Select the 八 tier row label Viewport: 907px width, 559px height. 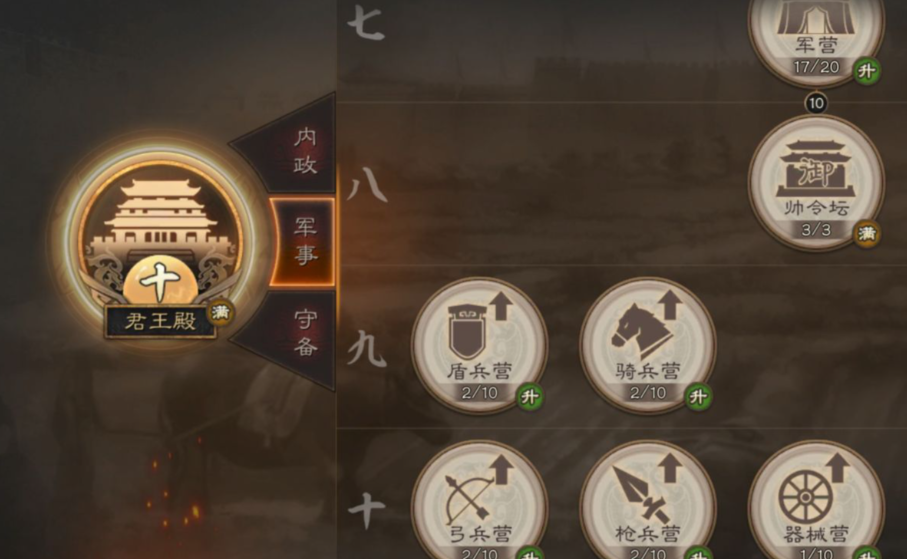coord(366,185)
